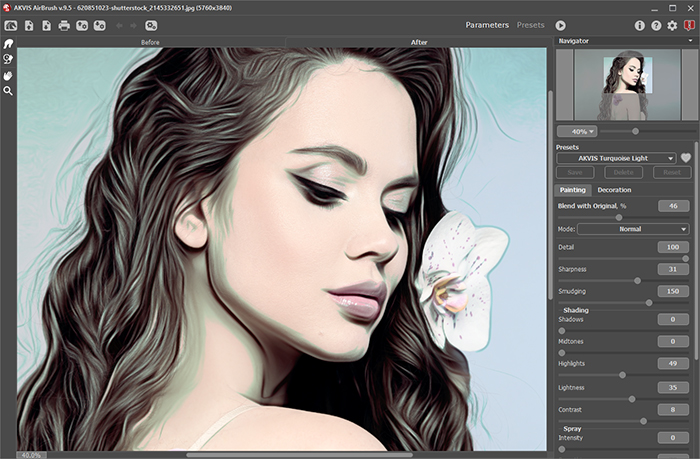Open the Mode dropdown set to Normal
Screen dimensions: 700x459
click(x=634, y=229)
